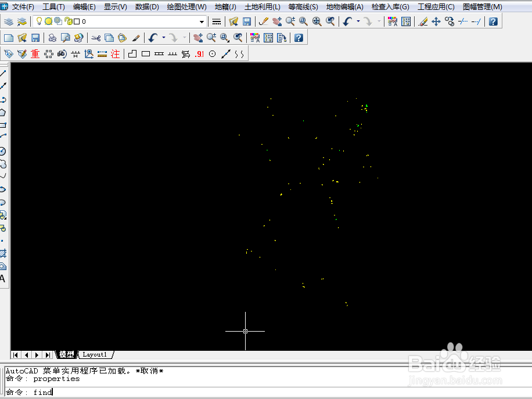532x399 pixels.
Task: Select the Hatch tool in left toolbar
Action: tap(3, 253)
